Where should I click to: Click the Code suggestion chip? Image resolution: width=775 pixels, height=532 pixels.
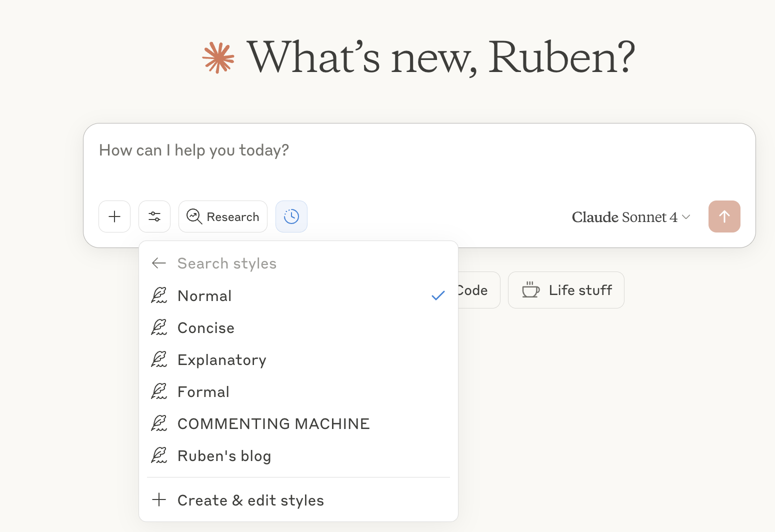click(478, 290)
